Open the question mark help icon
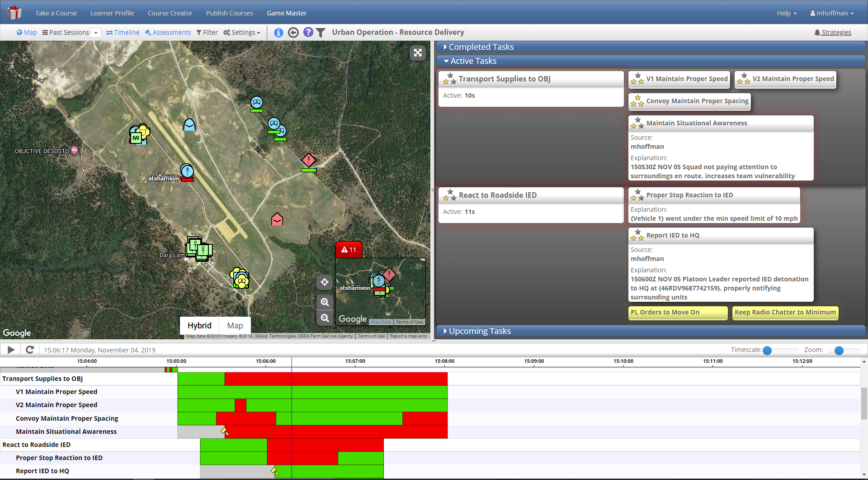The width and height of the screenshot is (868, 480). (308, 33)
